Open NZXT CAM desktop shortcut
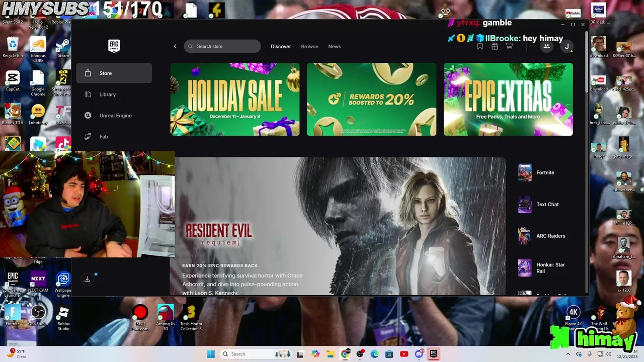Viewport: 644px width, 362px height. 38,282
